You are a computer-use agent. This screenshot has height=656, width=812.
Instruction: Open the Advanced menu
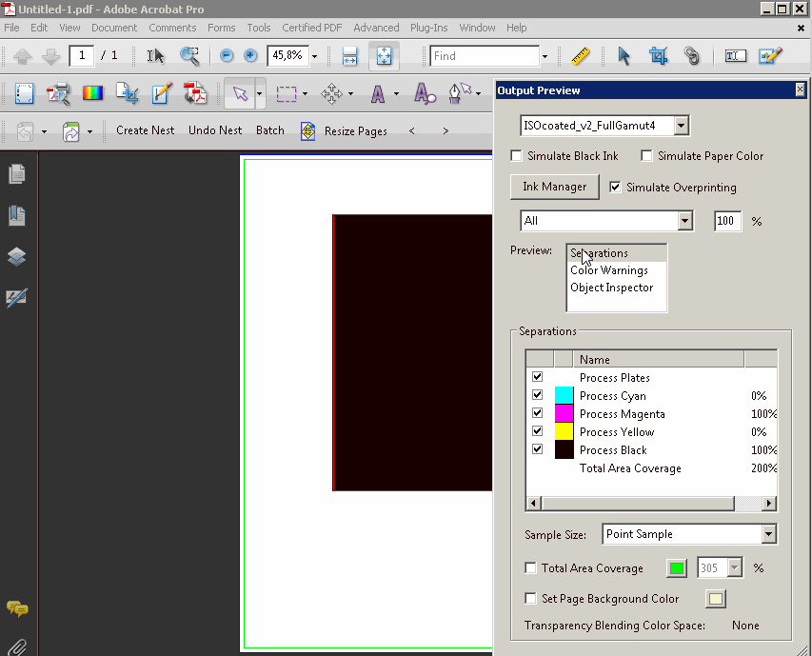376,28
